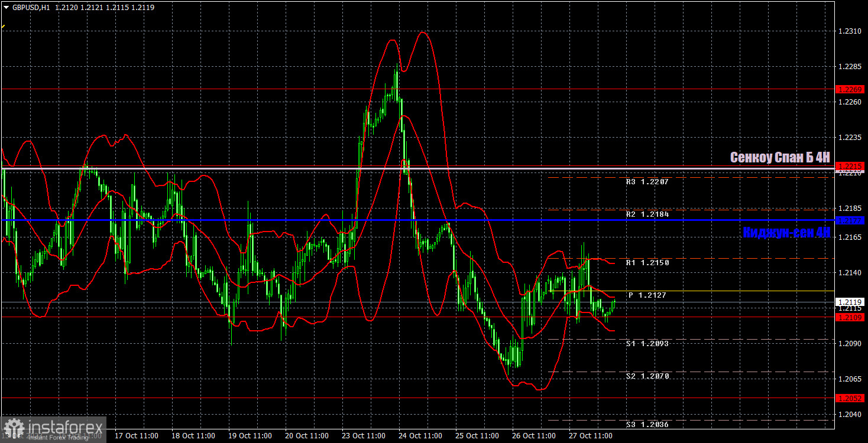Click the S2 1.2070 pivot label

(x=647, y=376)
